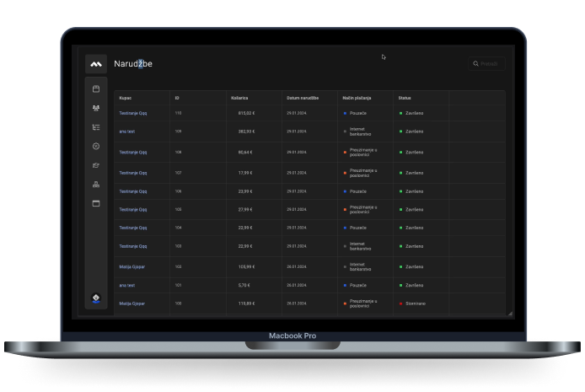Click the 17,99 € cart amount
This screenshot has width=585, height=392.
pyautogui.click(x=245, y=173)
